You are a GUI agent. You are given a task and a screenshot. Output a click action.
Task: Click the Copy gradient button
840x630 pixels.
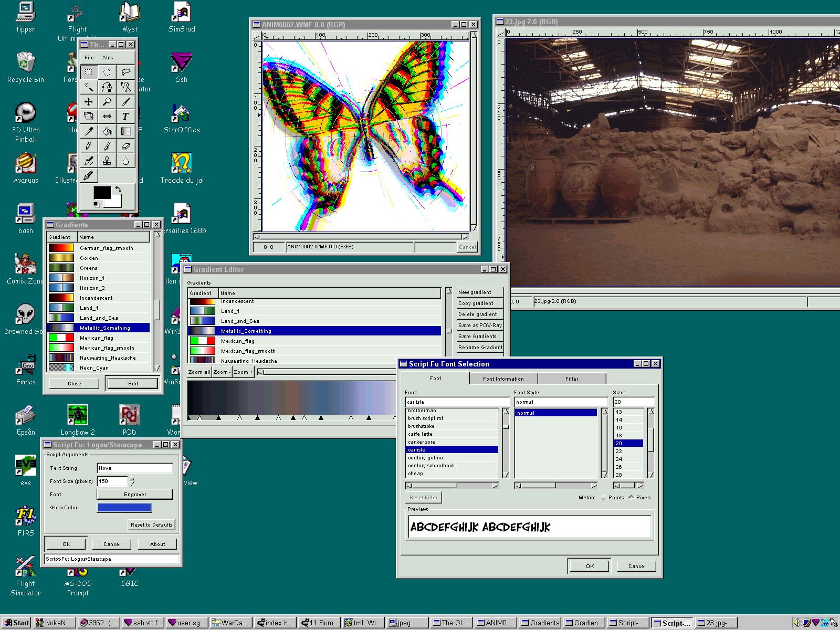[x=480, y=303]
